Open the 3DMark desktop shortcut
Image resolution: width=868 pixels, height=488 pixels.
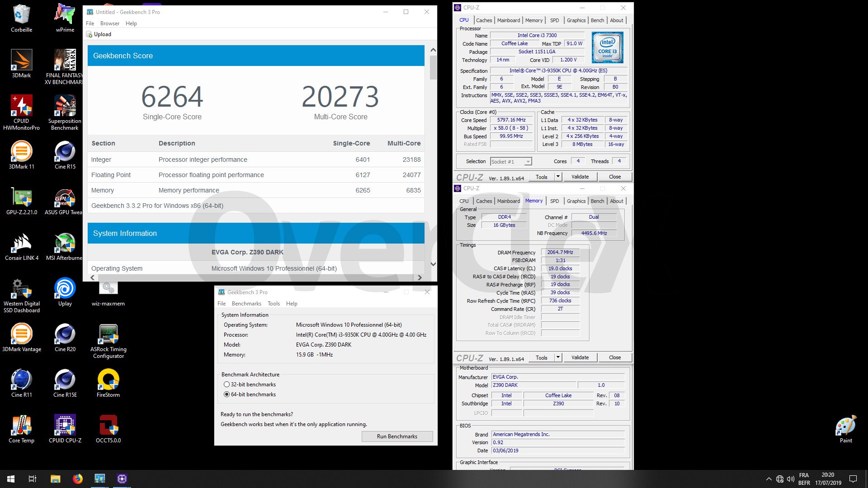[x=21, y=64]
